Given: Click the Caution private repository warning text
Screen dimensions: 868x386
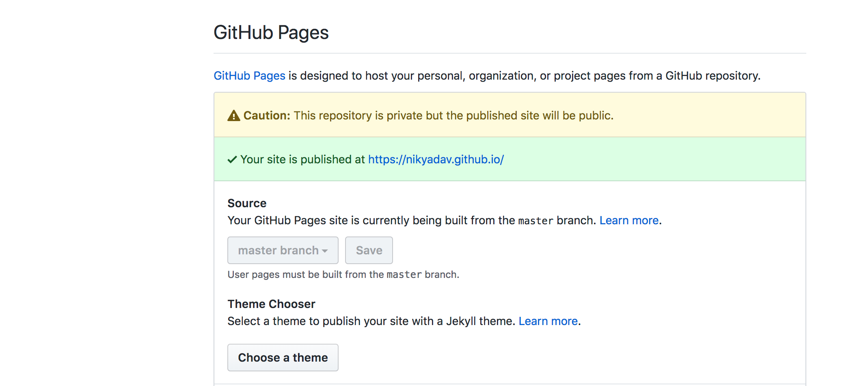Looking at the screenshot, I should click(428, 116).
